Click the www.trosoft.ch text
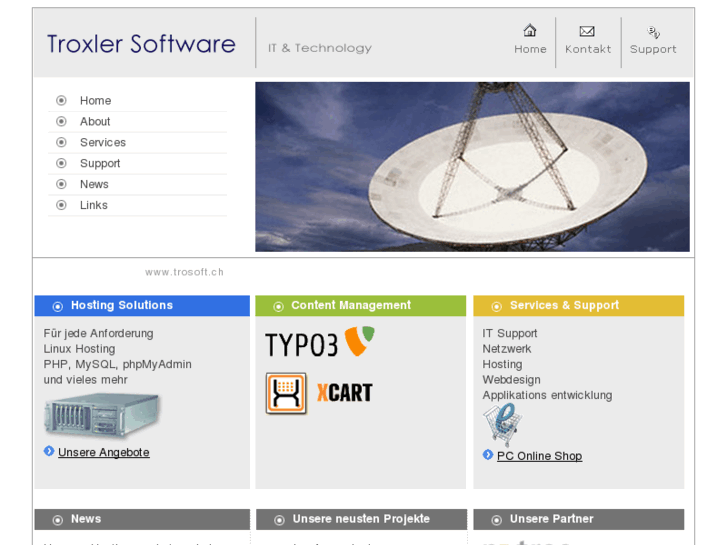The image size is (727, 545). point(184,272)
